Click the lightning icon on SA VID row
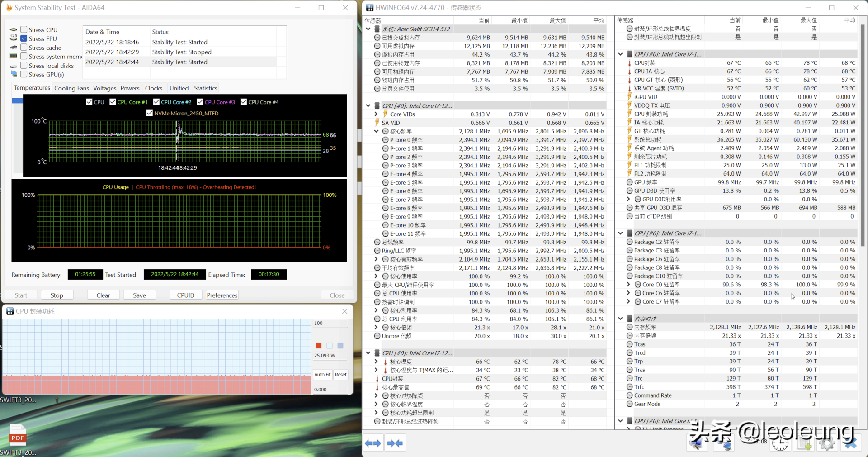The height and width of the screenshot is (457, 868). point(377,123)
